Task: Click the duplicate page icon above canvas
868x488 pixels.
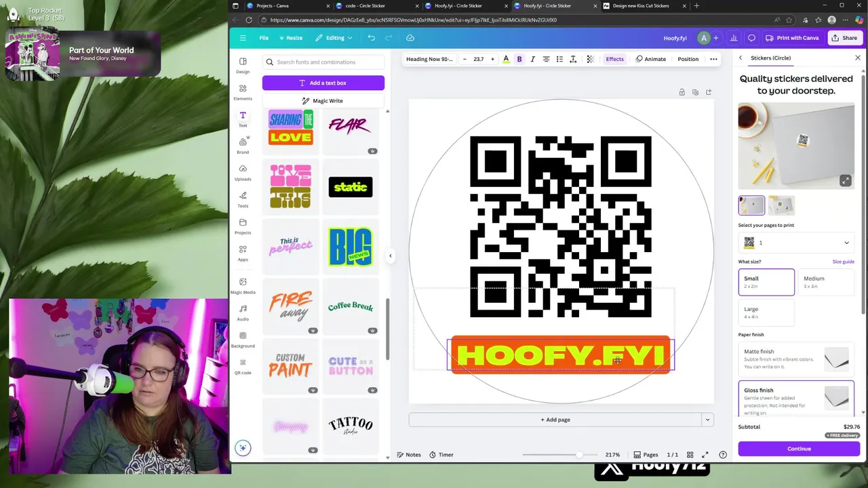Action: 695,92
